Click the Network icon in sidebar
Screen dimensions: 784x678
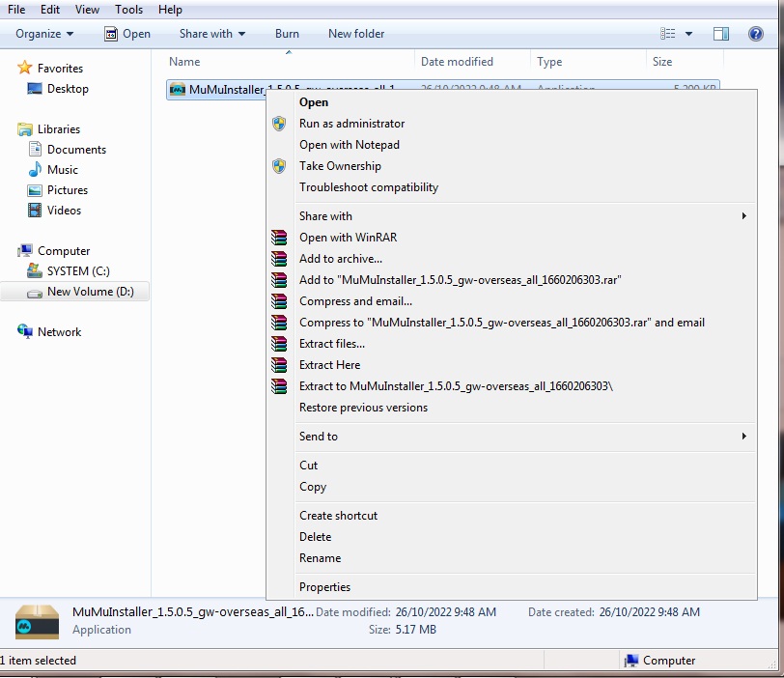[25, 332]
